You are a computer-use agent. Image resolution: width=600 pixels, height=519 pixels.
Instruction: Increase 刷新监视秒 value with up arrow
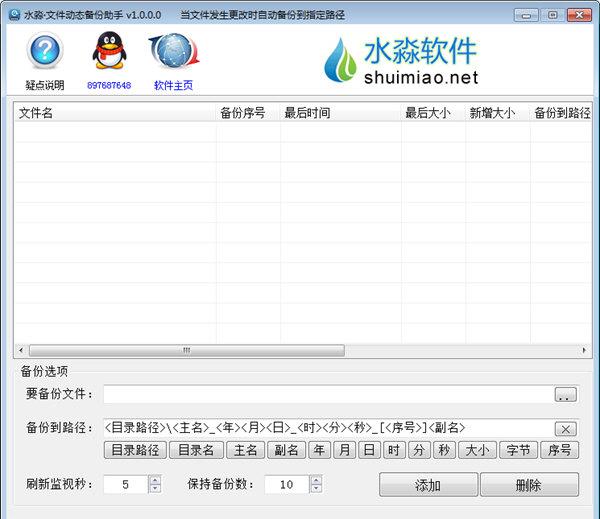[x=154, y=479]
